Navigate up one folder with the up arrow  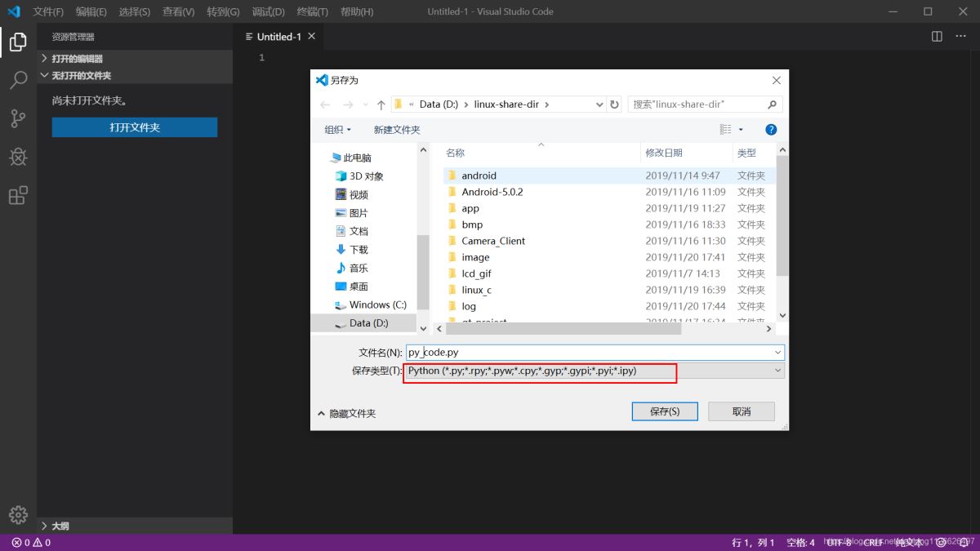pyautogui.click(x=381, y=104)
